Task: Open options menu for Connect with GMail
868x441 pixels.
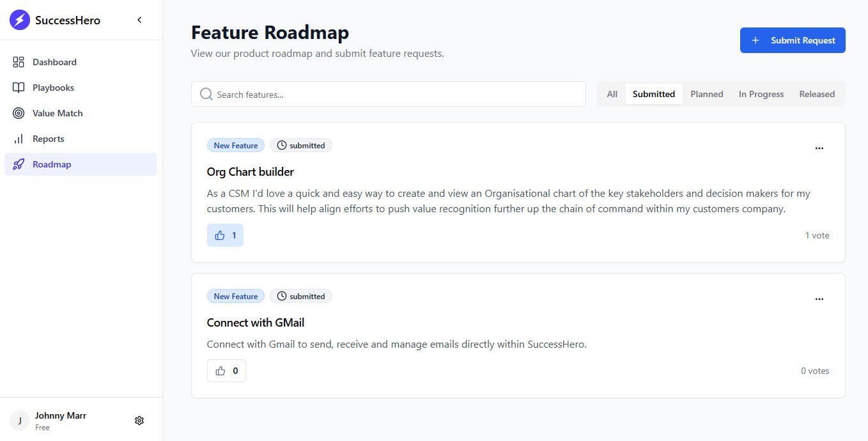Action: pyautogui.click(x=819, y=299)
